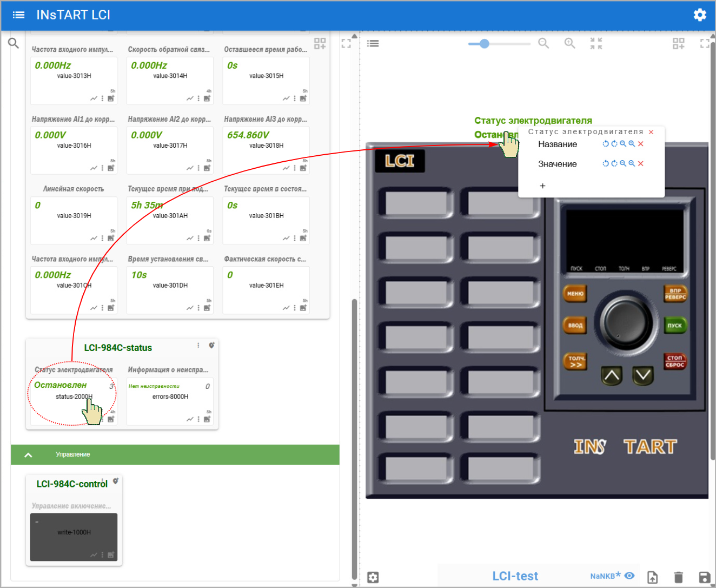Save the LCI-test mimic

pos(705,577)
